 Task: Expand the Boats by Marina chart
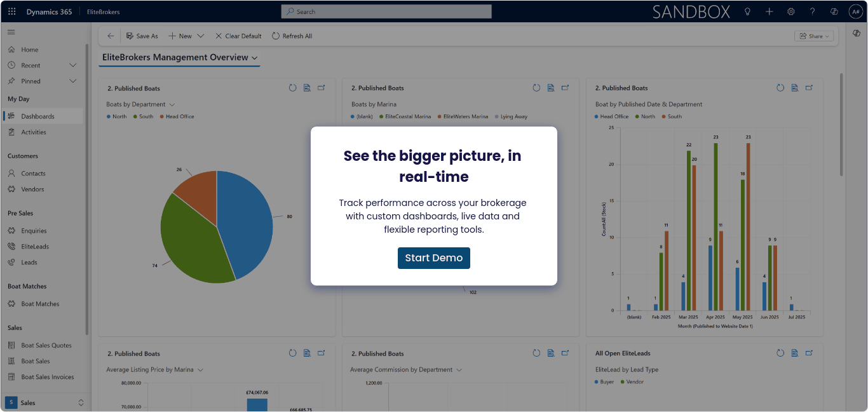coord(565,88)
